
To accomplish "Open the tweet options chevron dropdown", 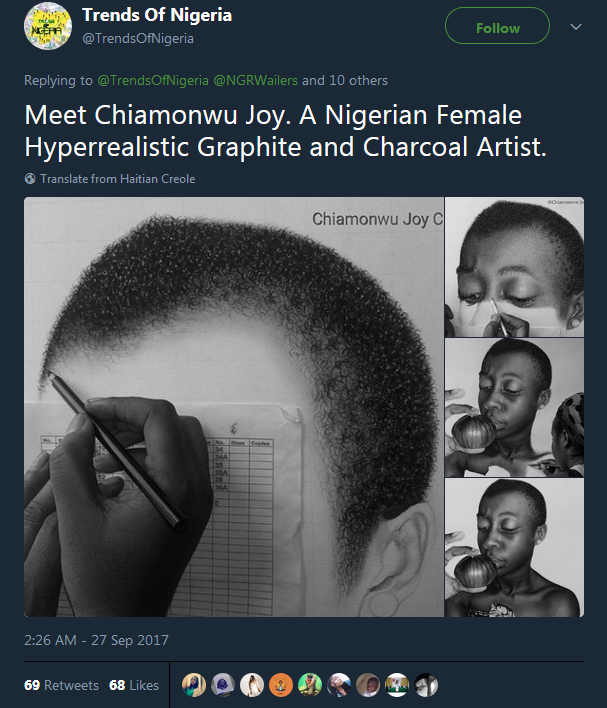I will [575, 27].
